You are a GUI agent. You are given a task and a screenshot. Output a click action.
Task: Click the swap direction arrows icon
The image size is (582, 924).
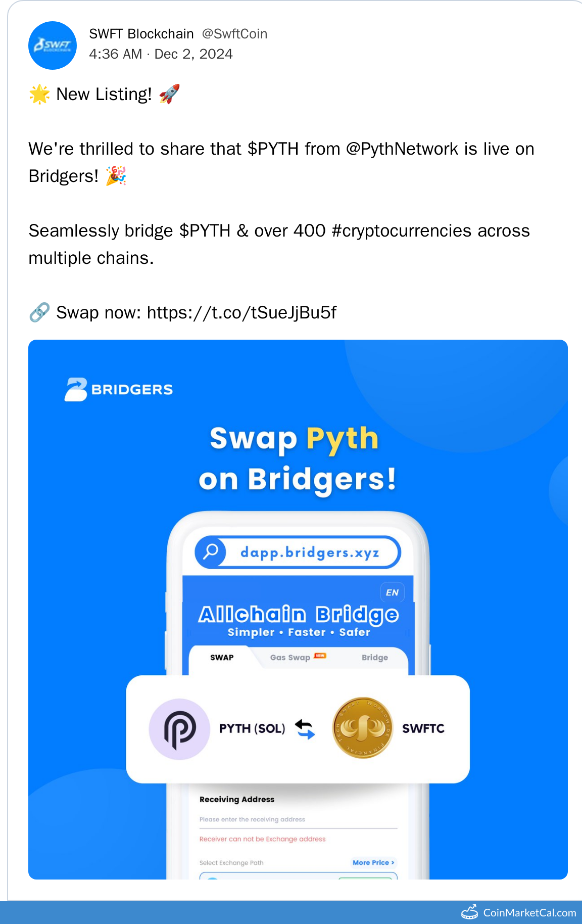click(305, 729)
